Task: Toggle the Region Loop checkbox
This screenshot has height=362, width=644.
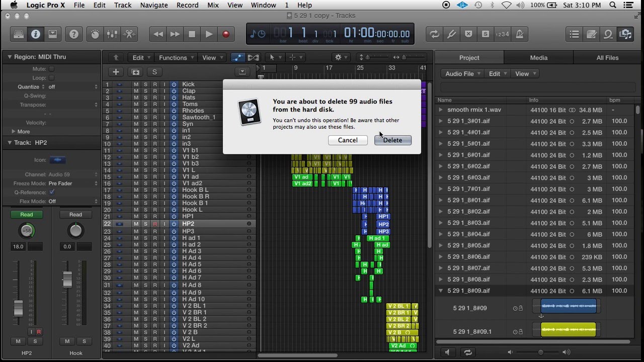Action: click(x=51, y=78)
